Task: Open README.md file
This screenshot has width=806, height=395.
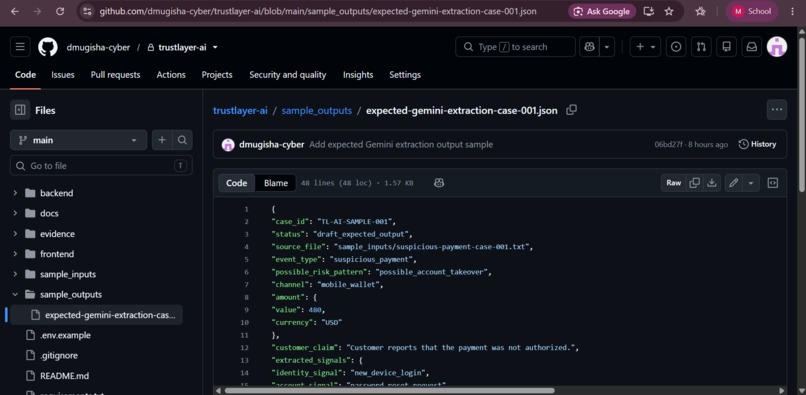Action: pos(64,376)
